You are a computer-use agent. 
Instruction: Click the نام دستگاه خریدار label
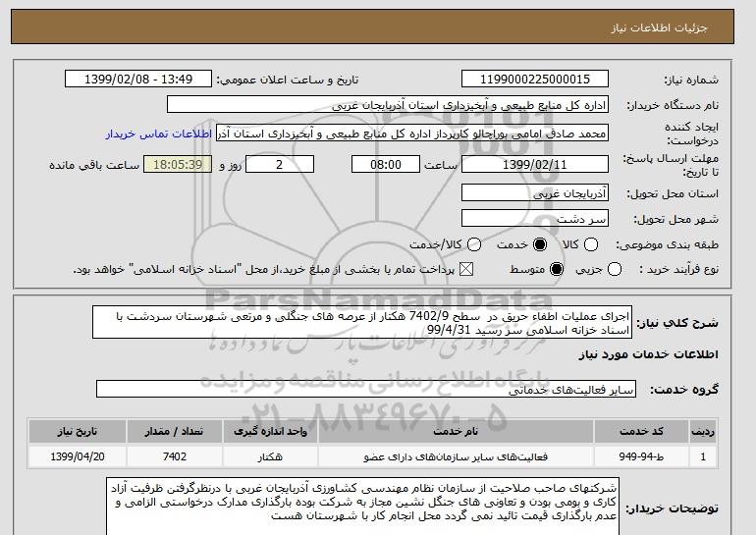673,105
